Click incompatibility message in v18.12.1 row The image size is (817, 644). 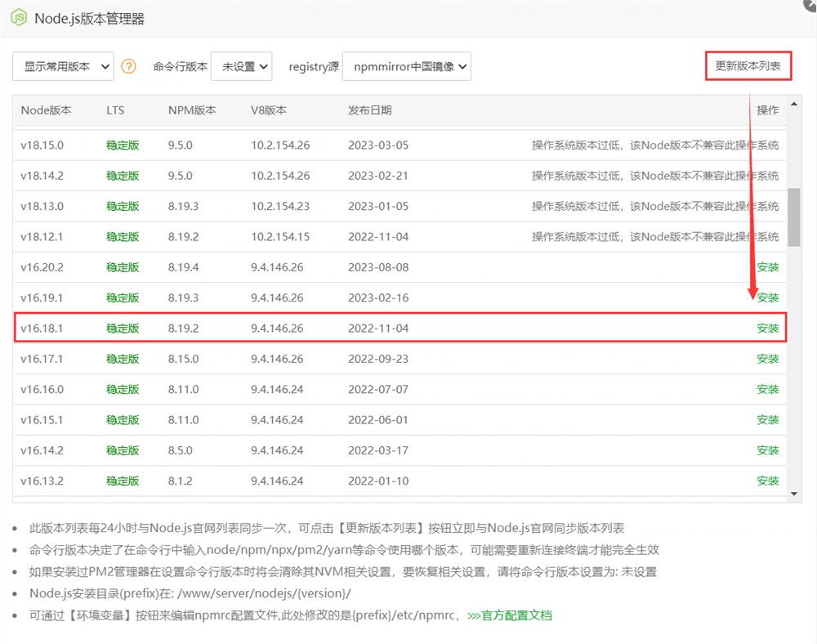point(655,236)
